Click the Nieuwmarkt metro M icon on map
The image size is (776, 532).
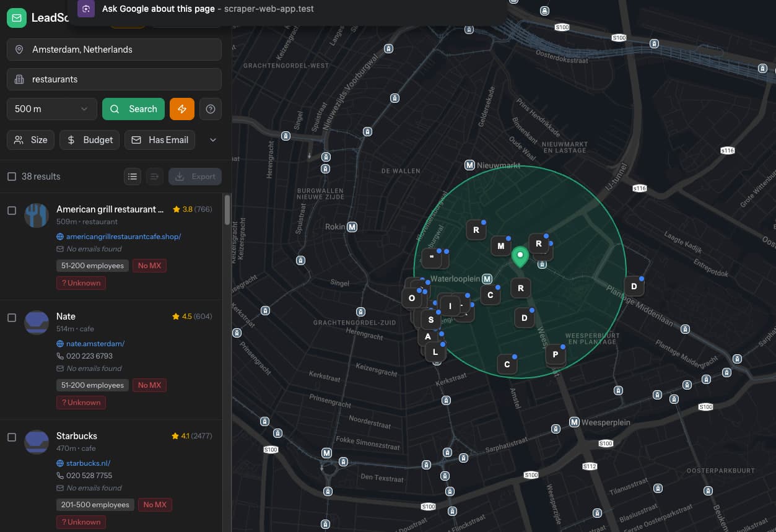(x=469, y=165)
